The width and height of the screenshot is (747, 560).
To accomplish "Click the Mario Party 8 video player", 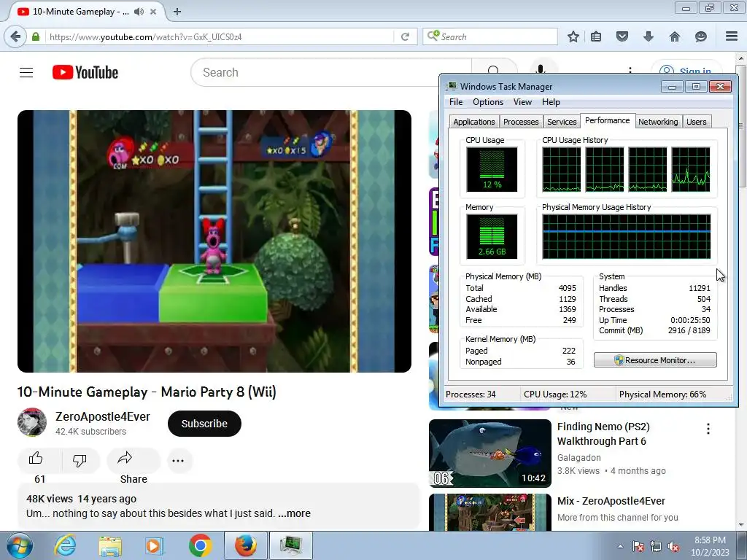I will tap(214, 241).
